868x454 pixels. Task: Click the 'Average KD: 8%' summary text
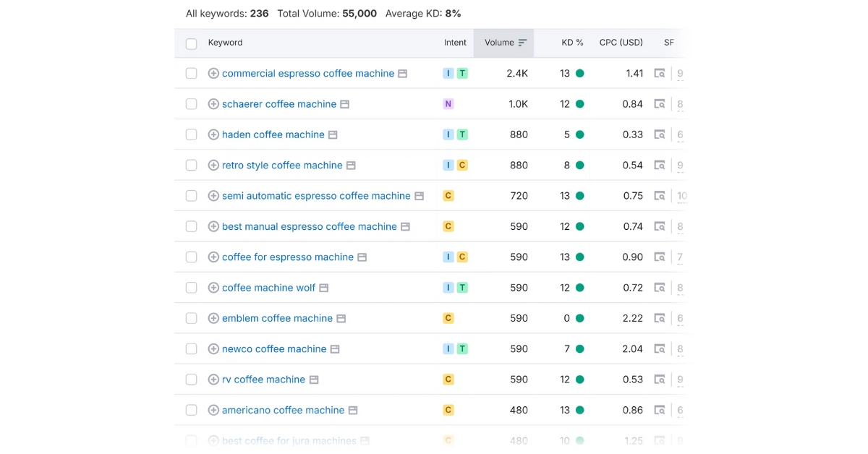[x=423, y=14]
